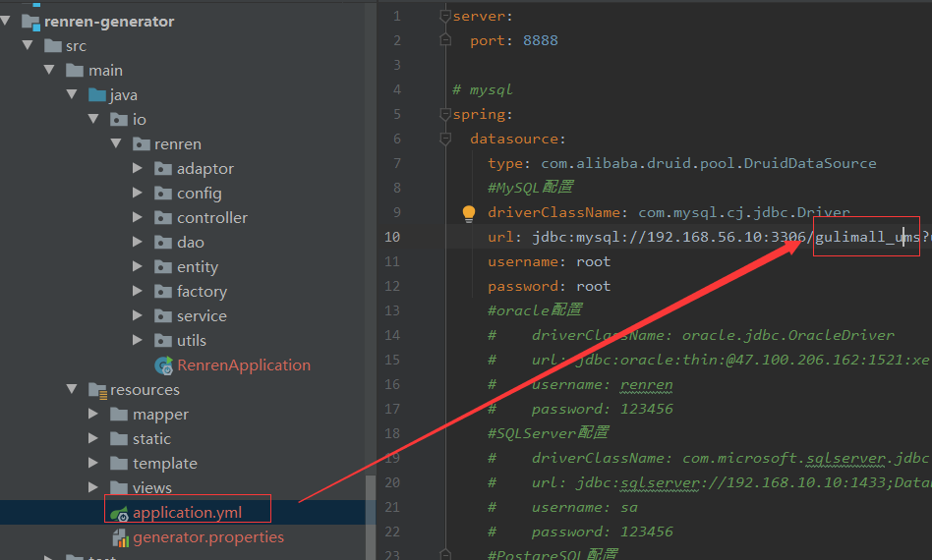Screen dimensions: 932x560
Task: Expand the static folder arrow
Action: (93, 438)
